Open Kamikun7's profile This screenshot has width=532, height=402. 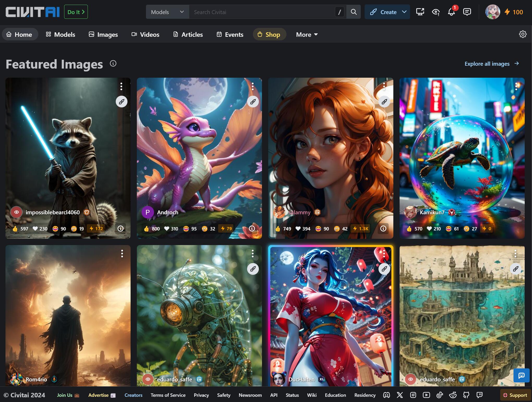[x=432, y=212]
